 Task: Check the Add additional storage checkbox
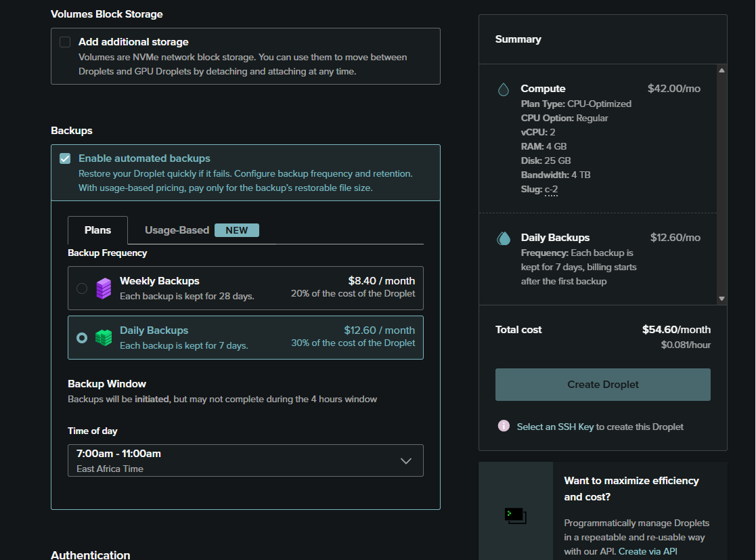coord(65,42)
